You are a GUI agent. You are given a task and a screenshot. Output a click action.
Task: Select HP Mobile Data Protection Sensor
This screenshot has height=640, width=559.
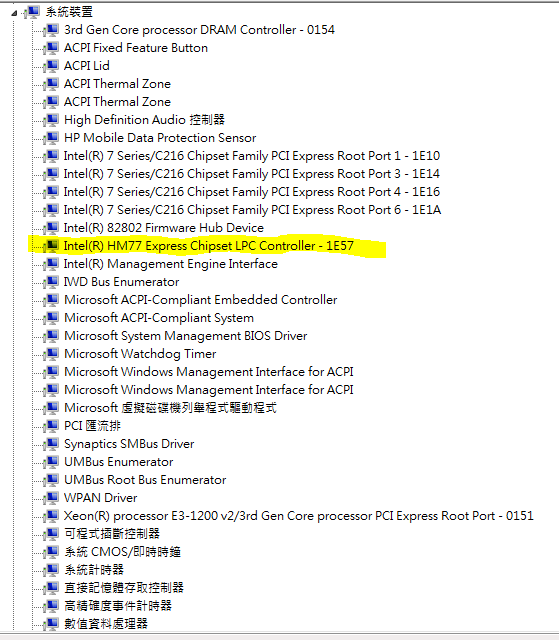tap(160, 138)
